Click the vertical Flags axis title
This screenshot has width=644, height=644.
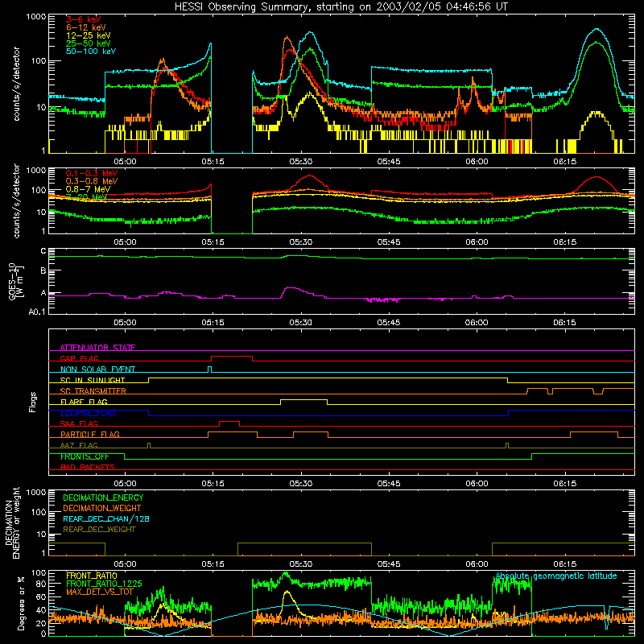[x=33, y=402]
